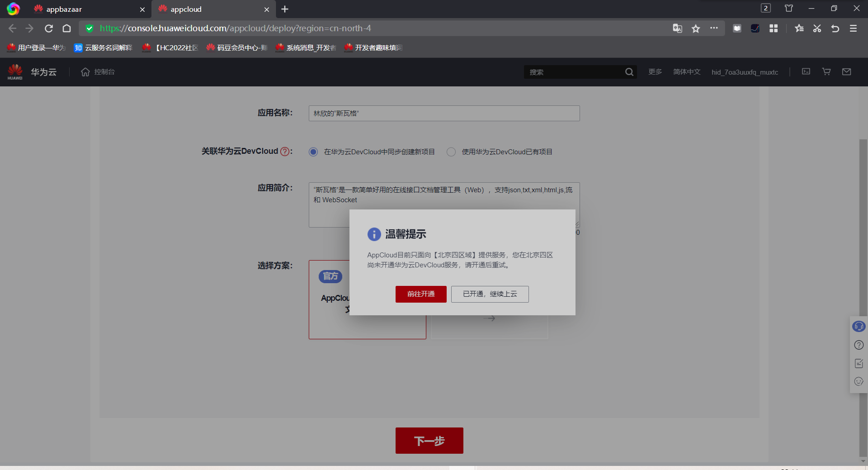The height and width of the screenshot is (470, 868).
Task: Click the undo closed tab icon
Action: [835, 28]
